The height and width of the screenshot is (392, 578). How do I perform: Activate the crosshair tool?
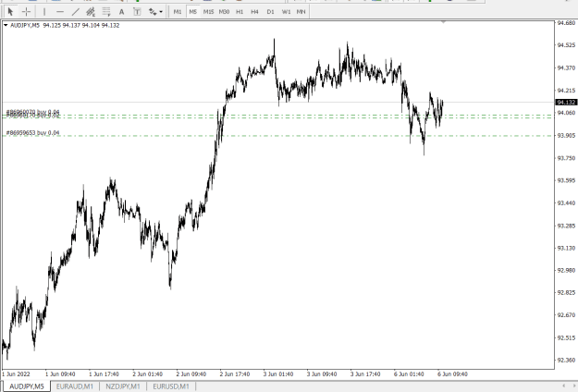point(26,12)
